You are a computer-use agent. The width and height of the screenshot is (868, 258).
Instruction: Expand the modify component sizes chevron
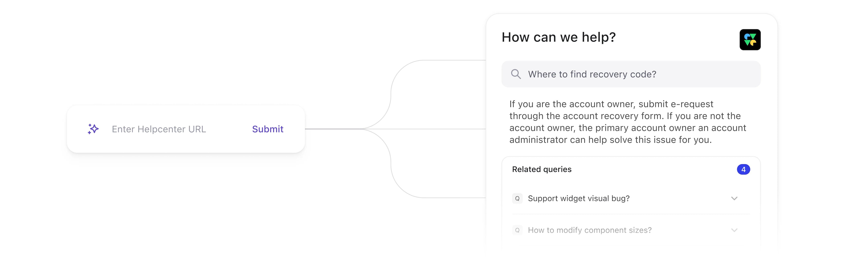(x=734, y=230)
